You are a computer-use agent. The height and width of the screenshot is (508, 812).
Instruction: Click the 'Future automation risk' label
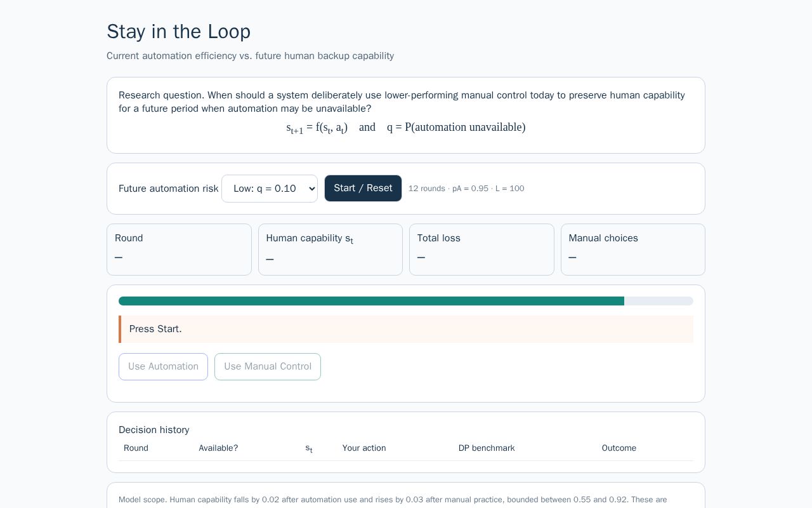point(168,189)
